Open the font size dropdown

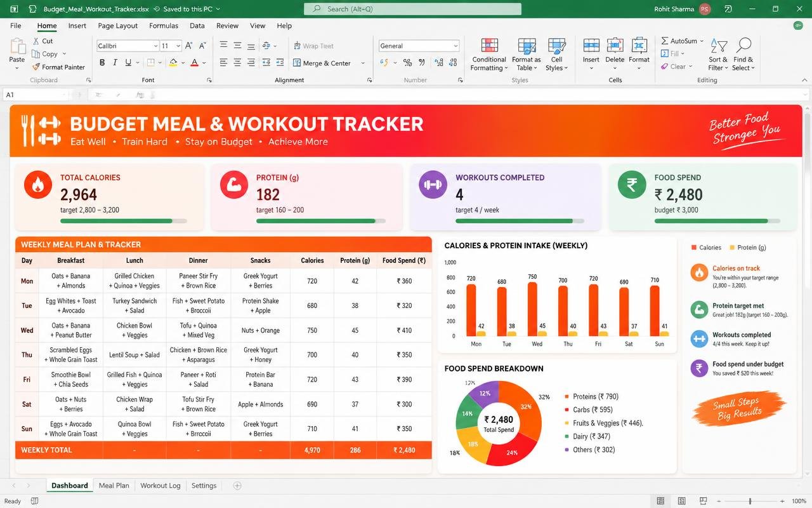click(179, 46)
